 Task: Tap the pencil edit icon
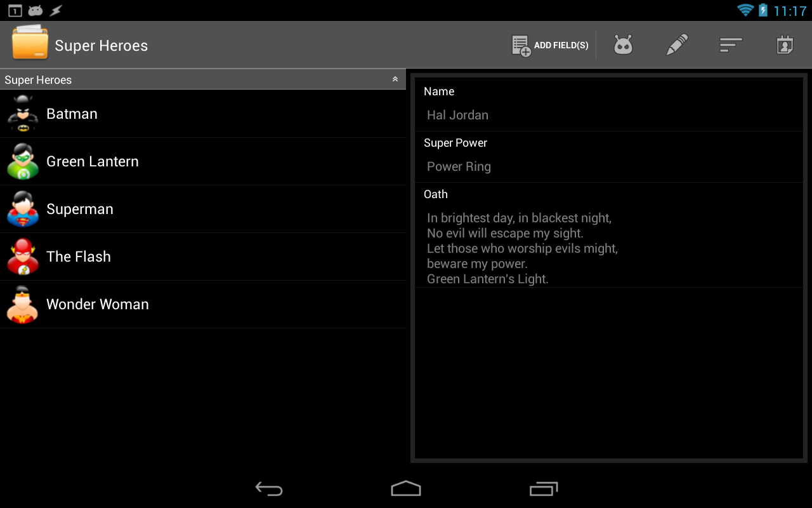pyautogui.click(x=677, y=45)
